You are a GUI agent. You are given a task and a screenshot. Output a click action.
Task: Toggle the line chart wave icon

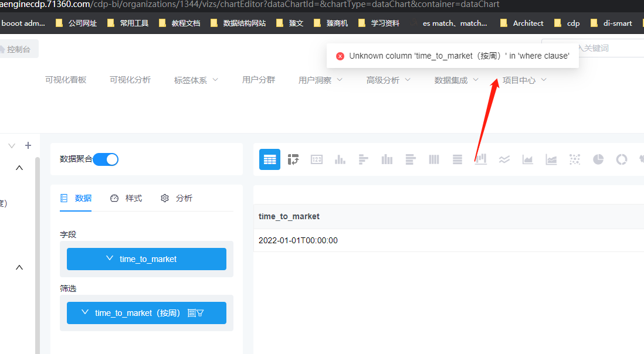(x=504, y=159)
